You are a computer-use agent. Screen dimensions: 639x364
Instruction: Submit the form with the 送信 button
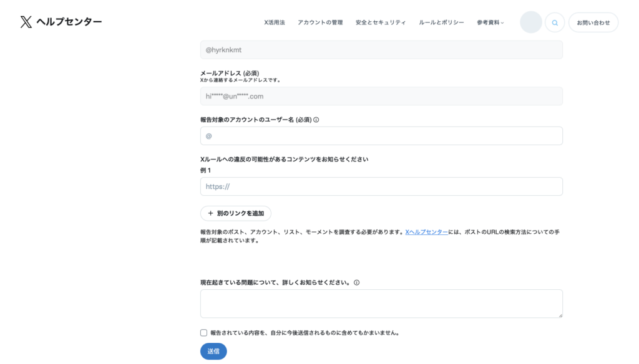[x=213, y=352]
